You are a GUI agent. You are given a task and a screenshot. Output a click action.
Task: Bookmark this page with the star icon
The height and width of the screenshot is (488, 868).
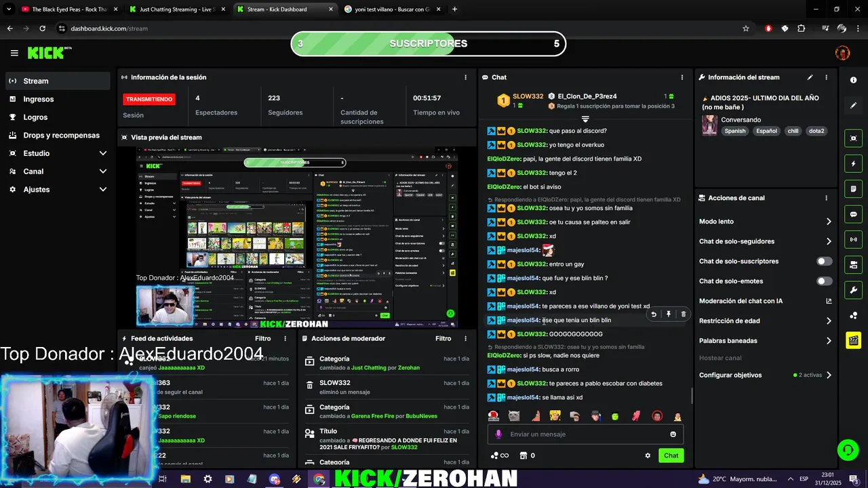pos(746,28)
